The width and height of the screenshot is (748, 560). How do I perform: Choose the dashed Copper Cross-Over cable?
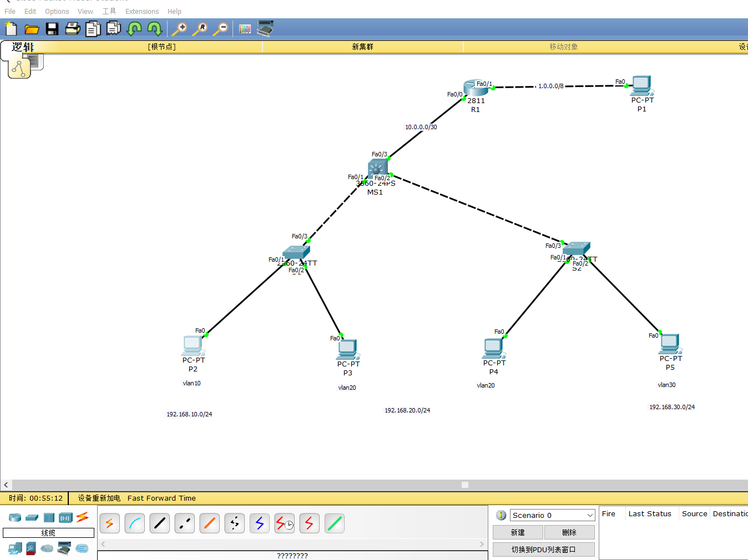point(185,523)
